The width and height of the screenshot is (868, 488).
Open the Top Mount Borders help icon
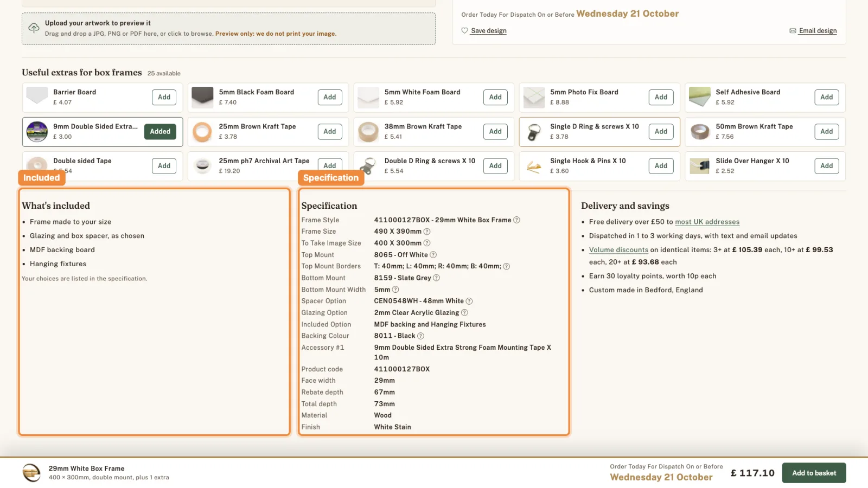pyautogui.click(x=506, y=266)
